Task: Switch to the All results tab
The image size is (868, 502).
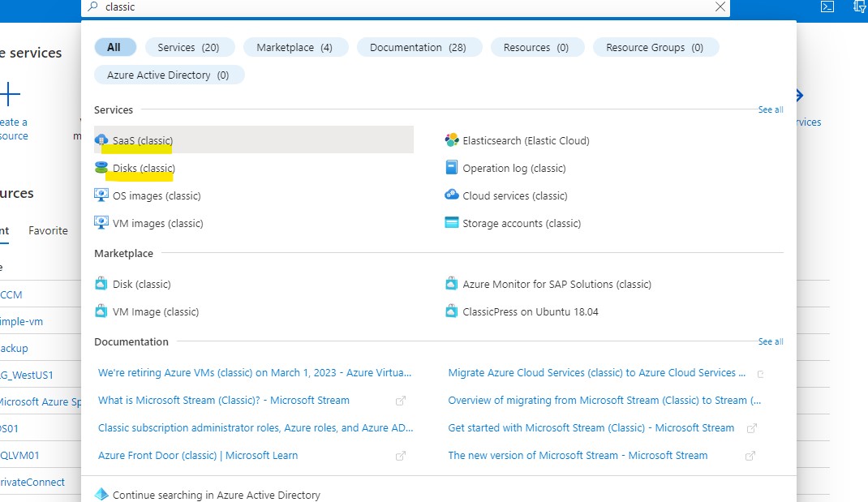Action: click(115, 47)
